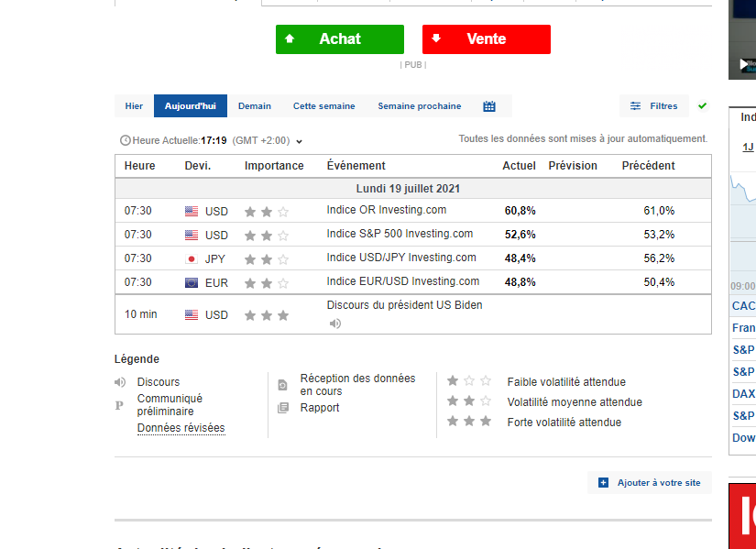Click the Dow index link in sidebar

click(x=743, y=437)
